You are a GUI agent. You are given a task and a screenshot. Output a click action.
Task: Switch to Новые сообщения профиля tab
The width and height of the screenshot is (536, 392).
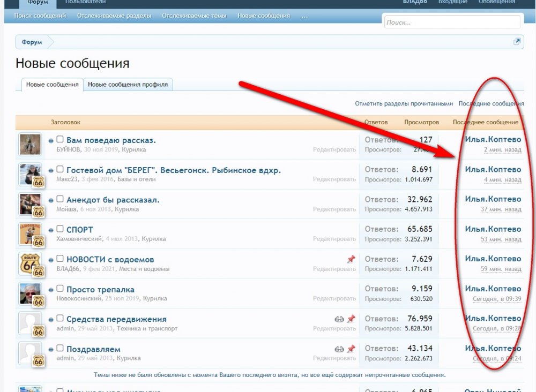[x=128, y=84]
